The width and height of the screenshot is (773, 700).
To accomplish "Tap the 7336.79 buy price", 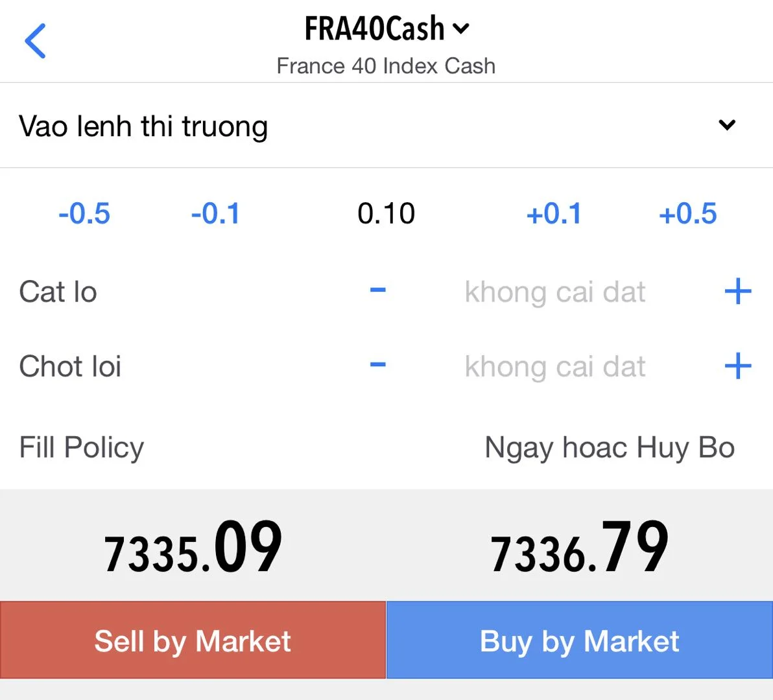I will point(579,547).
